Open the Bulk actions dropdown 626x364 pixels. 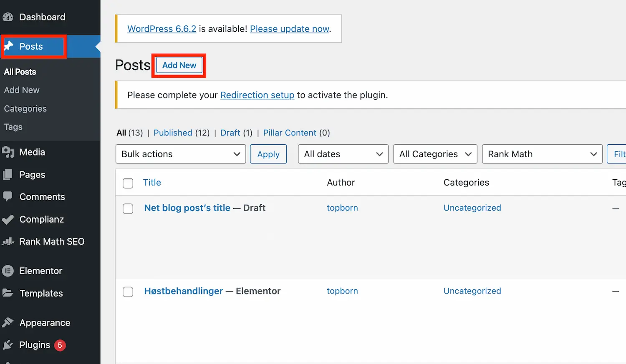pos(181,154)
